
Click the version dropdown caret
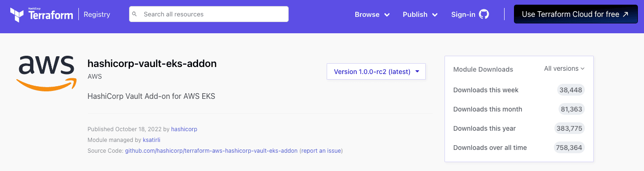[417, 72]
